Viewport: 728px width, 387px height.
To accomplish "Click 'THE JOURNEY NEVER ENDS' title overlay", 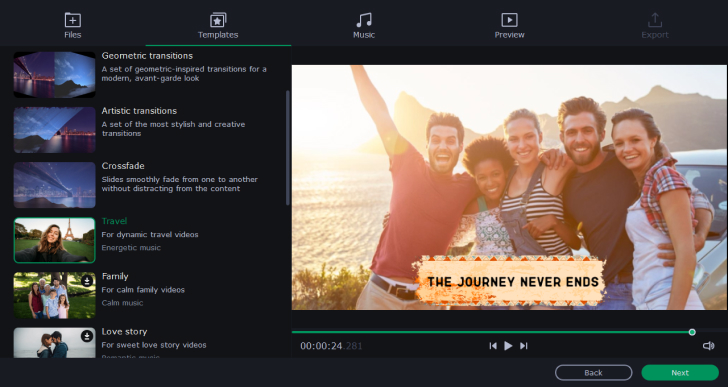I will click(512, 282).
